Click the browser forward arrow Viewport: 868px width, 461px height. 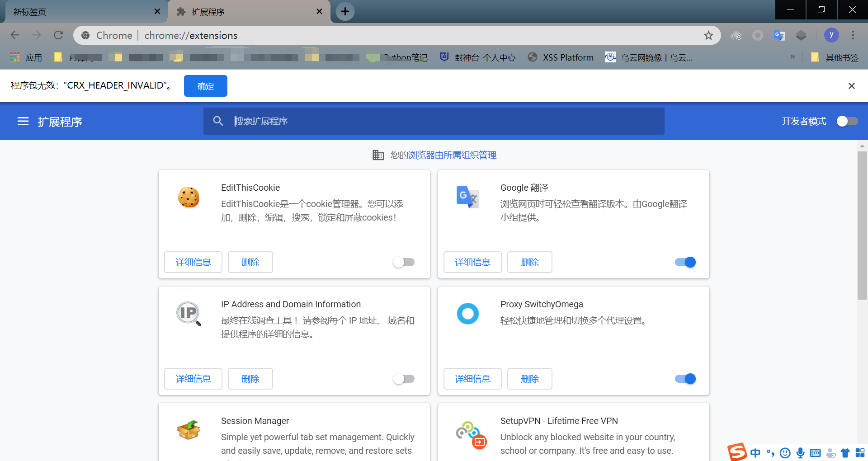tap(37, 35)
